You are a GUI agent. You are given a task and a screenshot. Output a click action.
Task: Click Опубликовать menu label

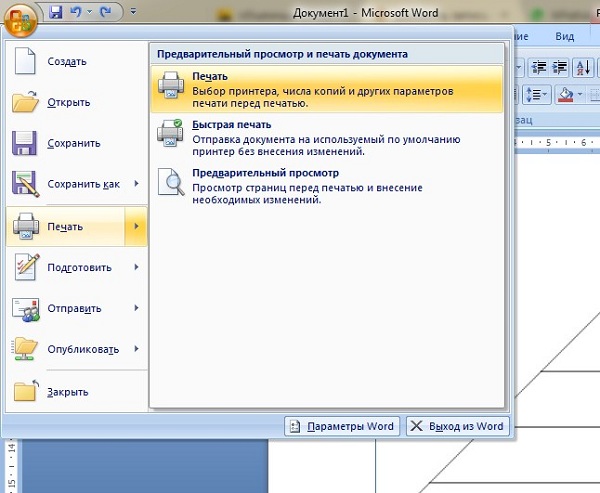[x=83, y=349]
